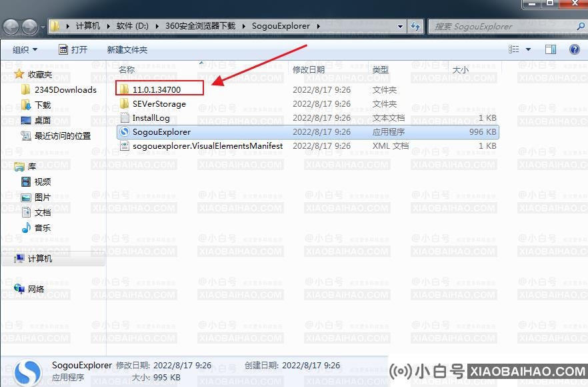Click the SEVerStorage folder name
588x387 pixels.
coord(159,103)
